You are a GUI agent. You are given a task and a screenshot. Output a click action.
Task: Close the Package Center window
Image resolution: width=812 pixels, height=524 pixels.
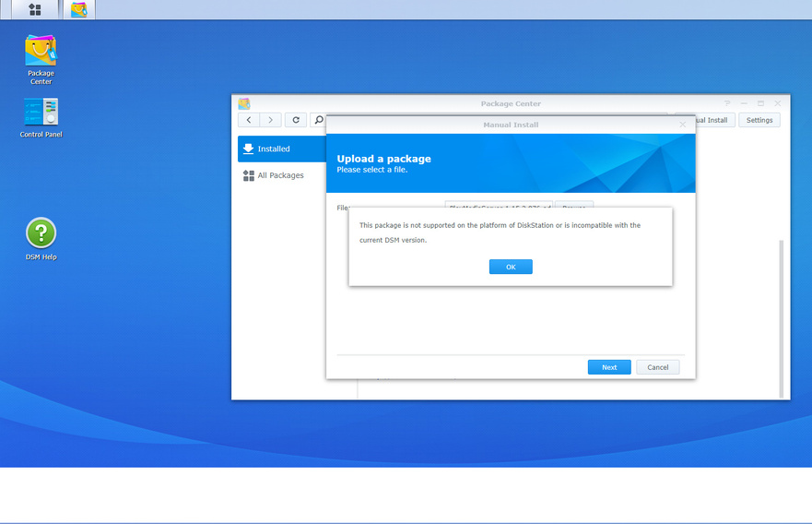coord(777,103)
